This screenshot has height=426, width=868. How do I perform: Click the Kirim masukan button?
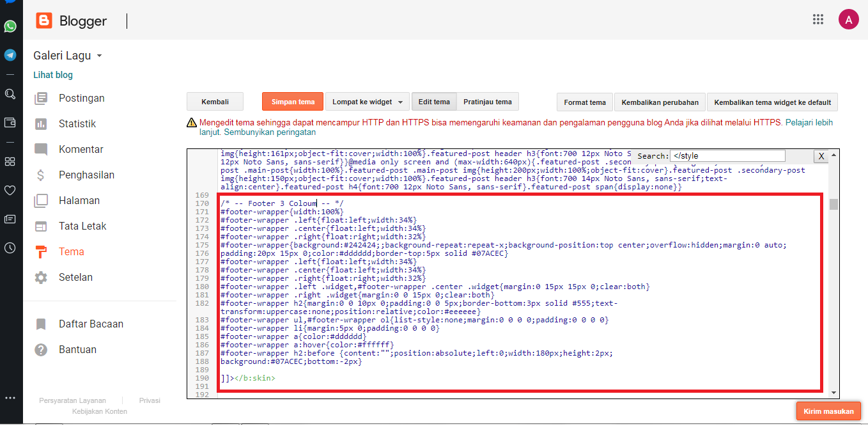pyautogui.click(x=829, y=411)
